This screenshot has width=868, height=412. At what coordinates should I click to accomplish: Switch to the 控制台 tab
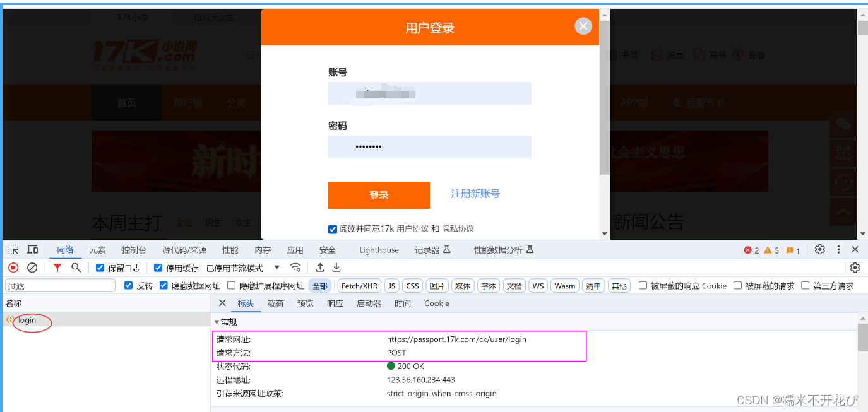[134, 250]
